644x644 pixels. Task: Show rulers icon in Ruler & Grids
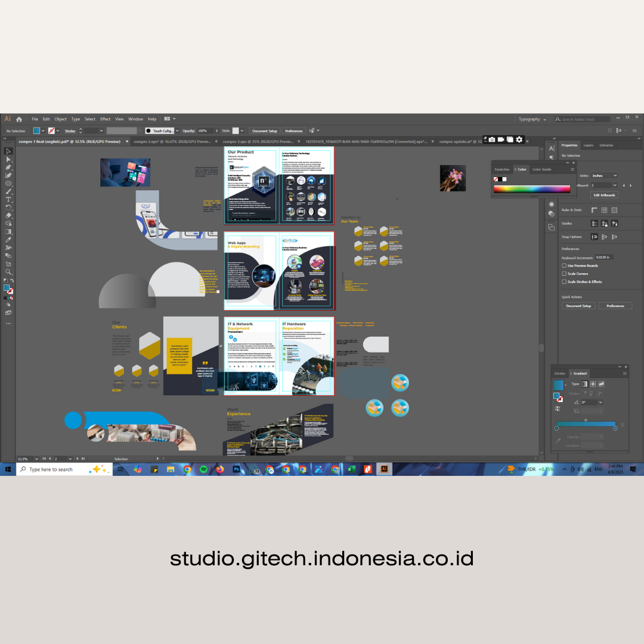coord(594,210)
